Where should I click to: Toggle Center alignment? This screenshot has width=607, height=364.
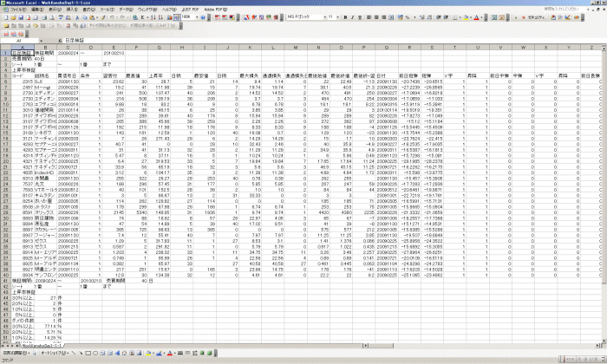click(376, 17)
